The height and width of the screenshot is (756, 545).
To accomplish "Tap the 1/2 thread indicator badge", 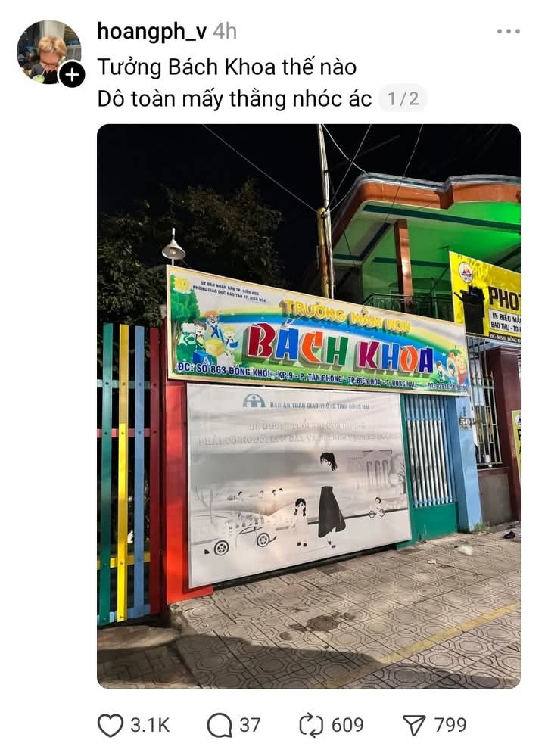I will point(403,99).
